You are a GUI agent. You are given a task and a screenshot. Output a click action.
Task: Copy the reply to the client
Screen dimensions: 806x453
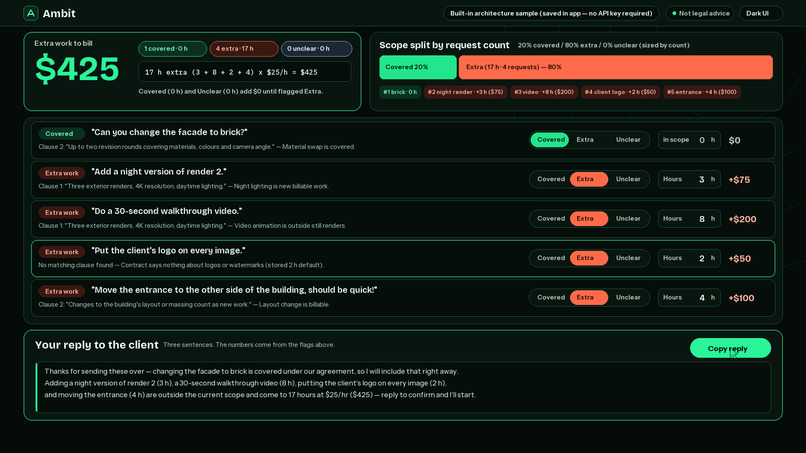730,348
